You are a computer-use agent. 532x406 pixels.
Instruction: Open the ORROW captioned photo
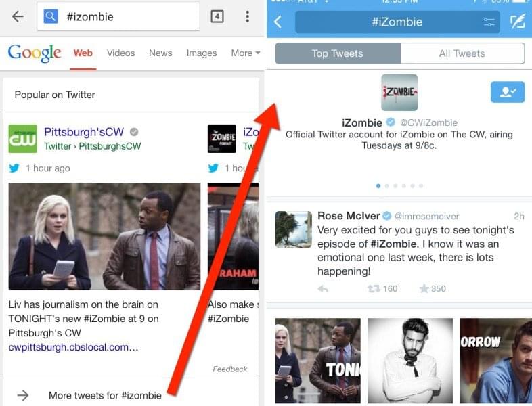point(496,361)
